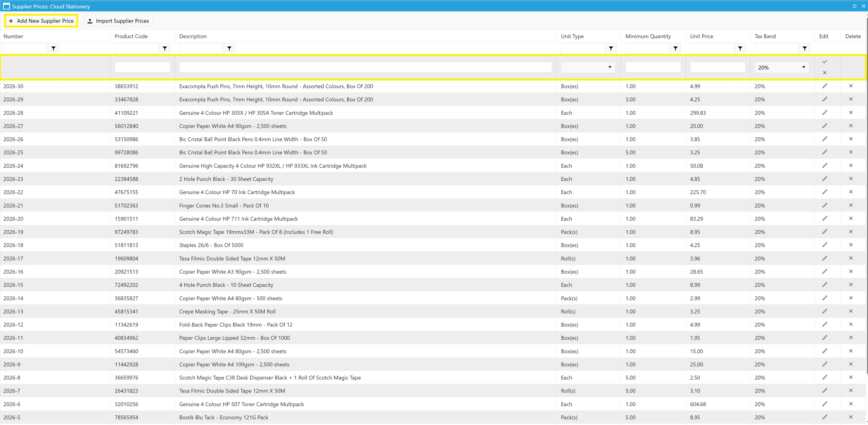
Task: Select product code 26431823 cell
Action: pyautogui.click(x=126, y=391)
